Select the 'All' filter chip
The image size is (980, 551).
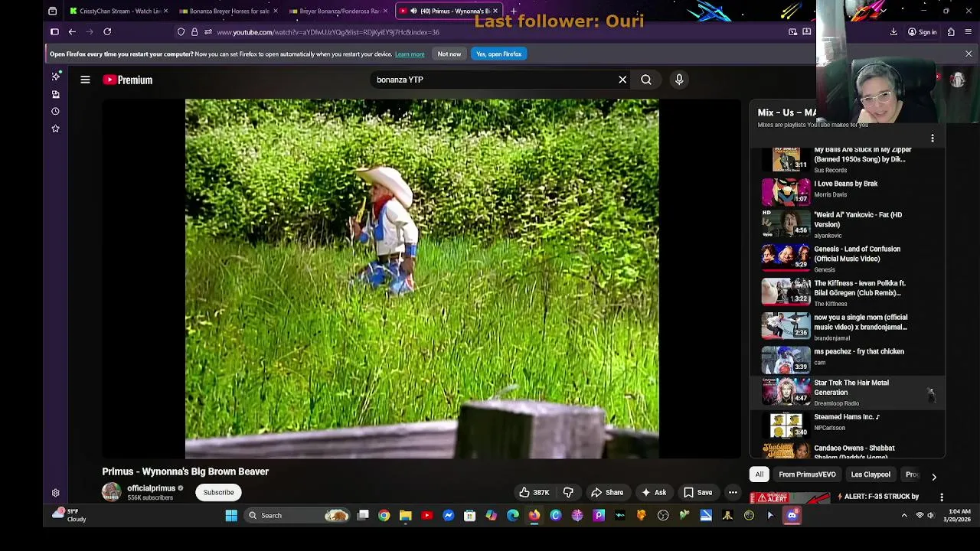759,474
